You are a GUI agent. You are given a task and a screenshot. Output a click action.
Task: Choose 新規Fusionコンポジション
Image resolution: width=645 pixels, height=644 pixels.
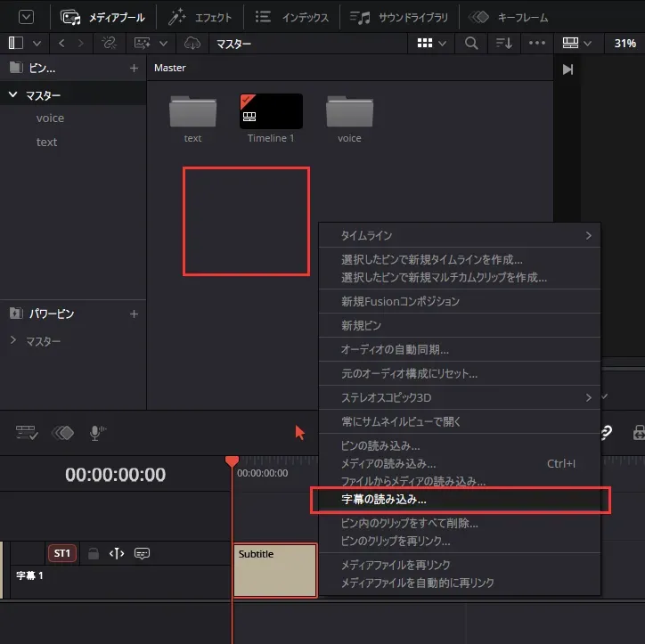460,301
